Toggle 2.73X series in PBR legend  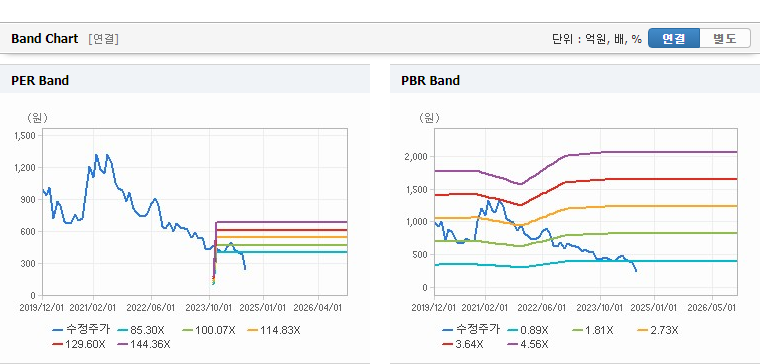[x=658, y=330]
